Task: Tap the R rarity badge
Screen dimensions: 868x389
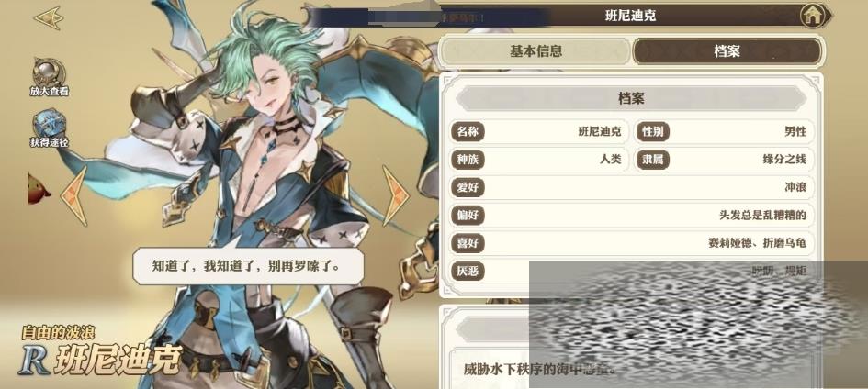Action: click(33, 361)
